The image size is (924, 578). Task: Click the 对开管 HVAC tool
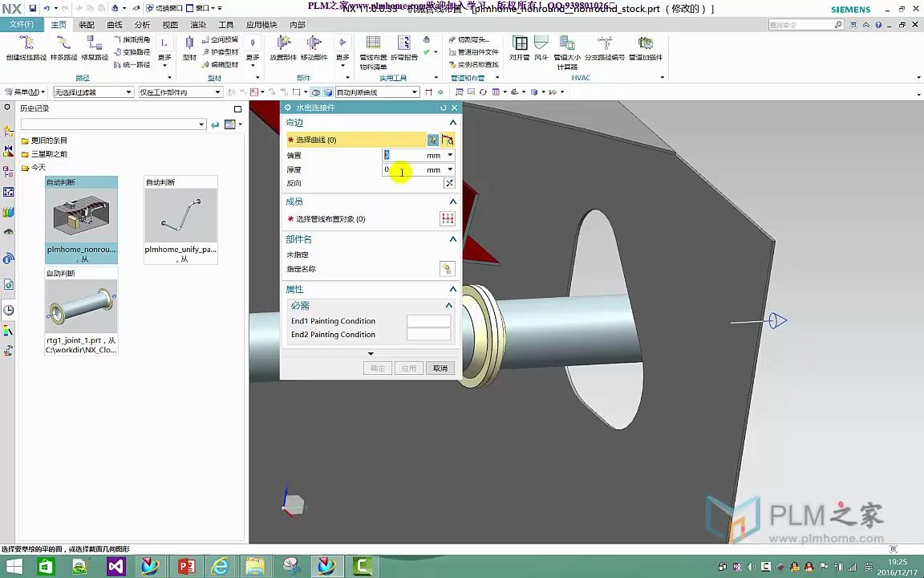click(519, 48)
